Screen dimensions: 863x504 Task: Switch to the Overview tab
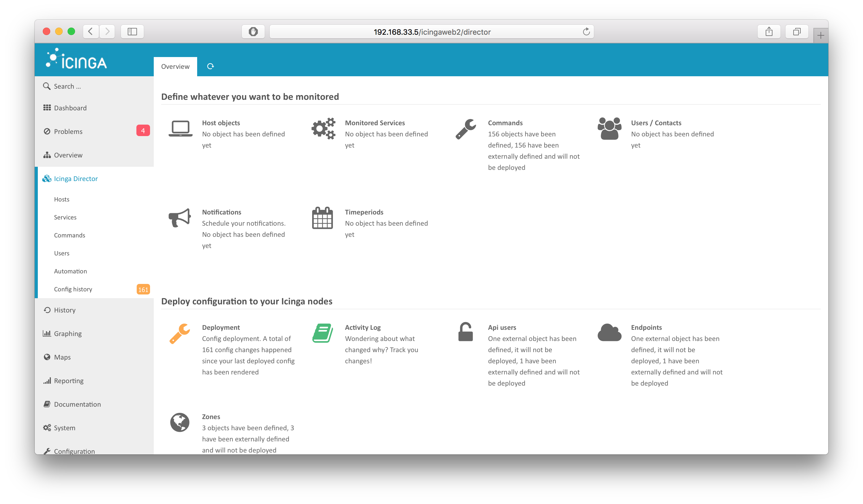(176, 66)
